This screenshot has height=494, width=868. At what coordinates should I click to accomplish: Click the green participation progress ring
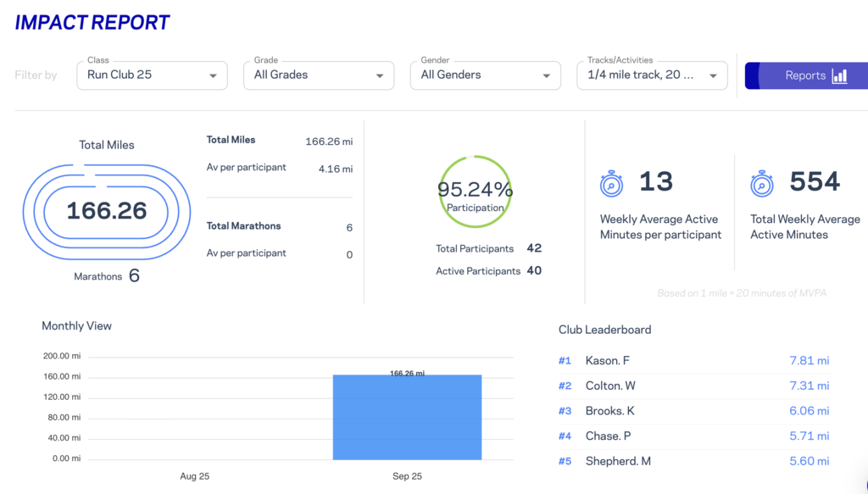[475, 191]
